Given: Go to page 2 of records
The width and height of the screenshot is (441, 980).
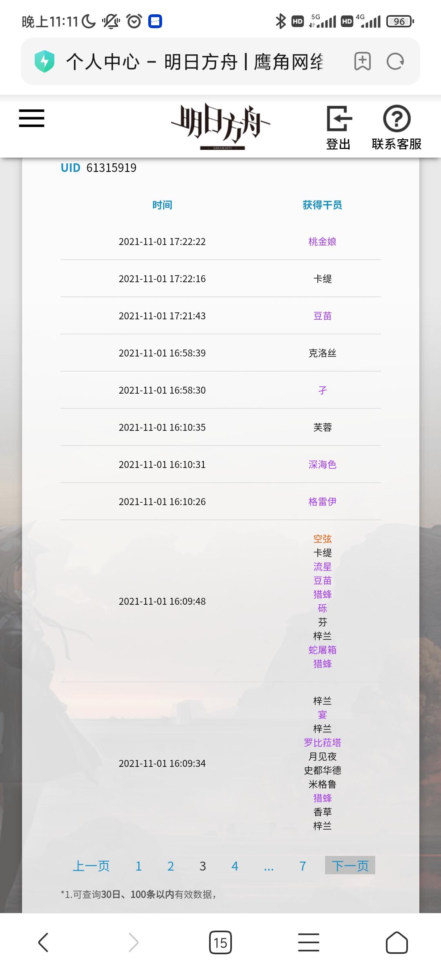Looking at the screenshot, I should [x=171, y=866].
